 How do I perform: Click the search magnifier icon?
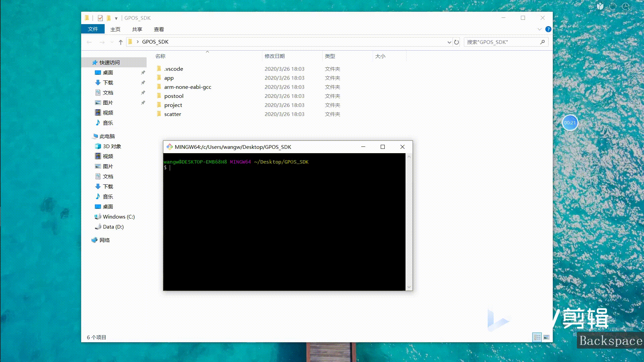pyautogui.click(x=542, y=42)
